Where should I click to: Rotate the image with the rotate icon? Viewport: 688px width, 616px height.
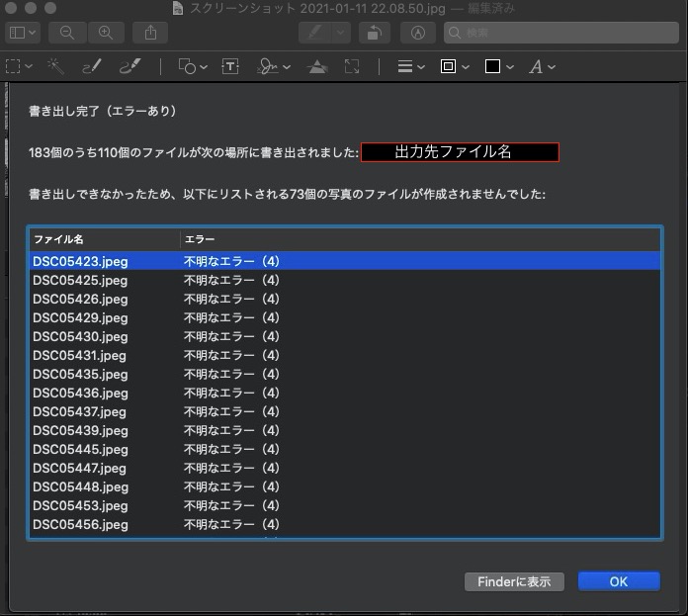375,32
